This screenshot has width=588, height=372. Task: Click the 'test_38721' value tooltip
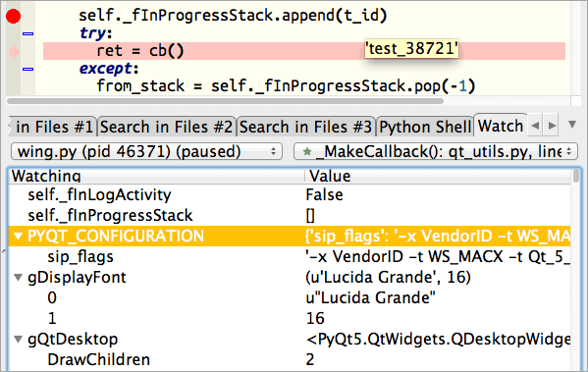click(411, 49)
